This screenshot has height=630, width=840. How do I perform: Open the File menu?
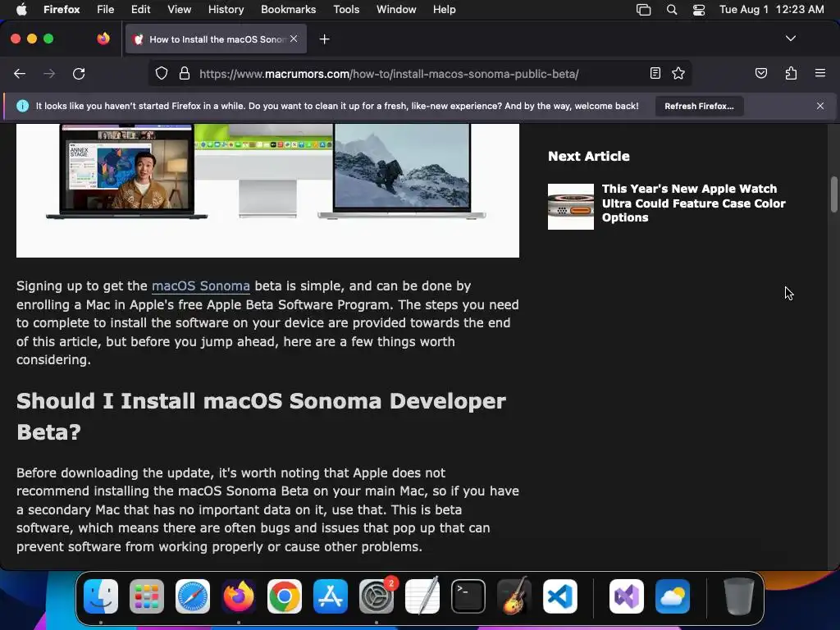pyautogui.click(x=105, y=10)
